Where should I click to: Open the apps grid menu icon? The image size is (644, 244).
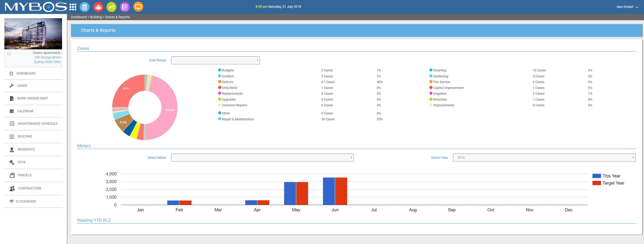73,7
